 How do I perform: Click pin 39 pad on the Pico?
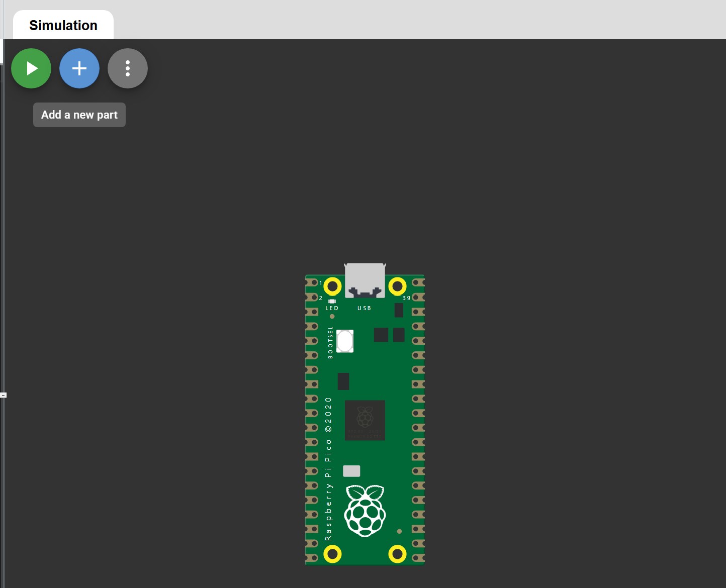coord(418,298)
